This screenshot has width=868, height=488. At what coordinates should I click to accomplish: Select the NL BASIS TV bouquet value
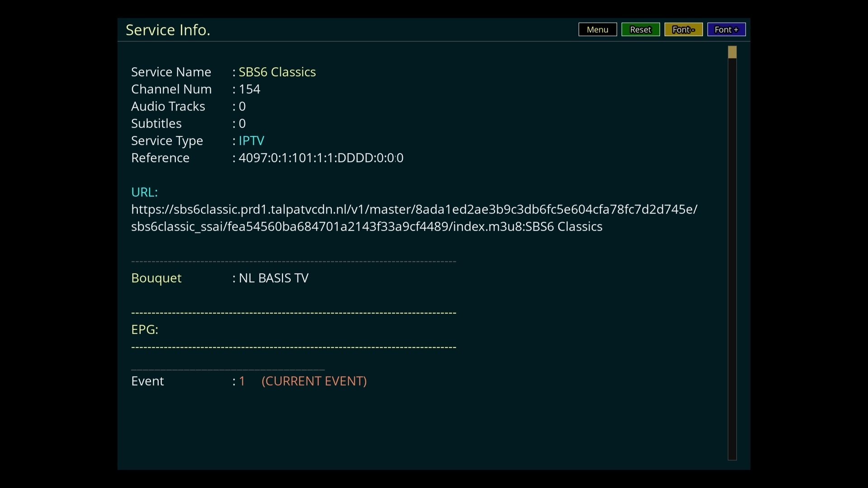(273, 278)
